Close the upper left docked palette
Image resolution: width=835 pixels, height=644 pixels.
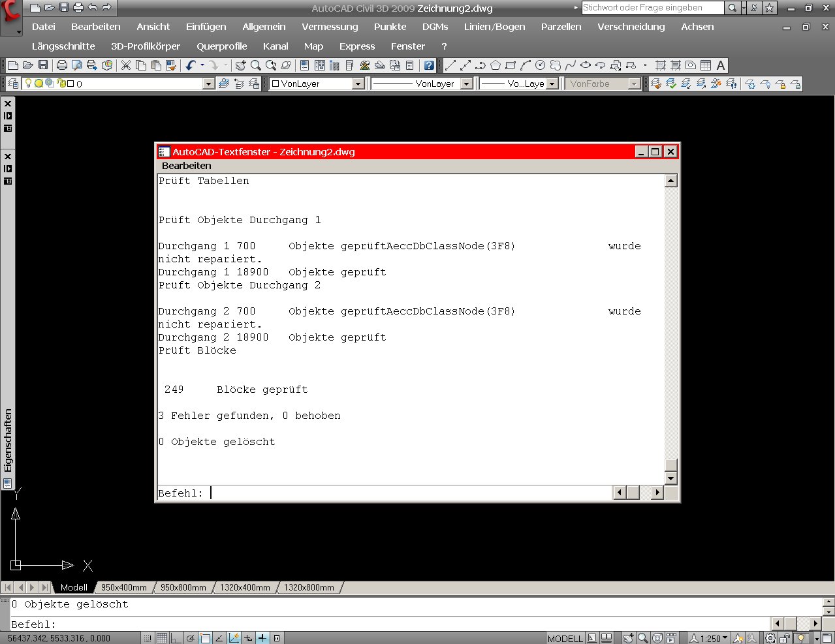(8, 104)
